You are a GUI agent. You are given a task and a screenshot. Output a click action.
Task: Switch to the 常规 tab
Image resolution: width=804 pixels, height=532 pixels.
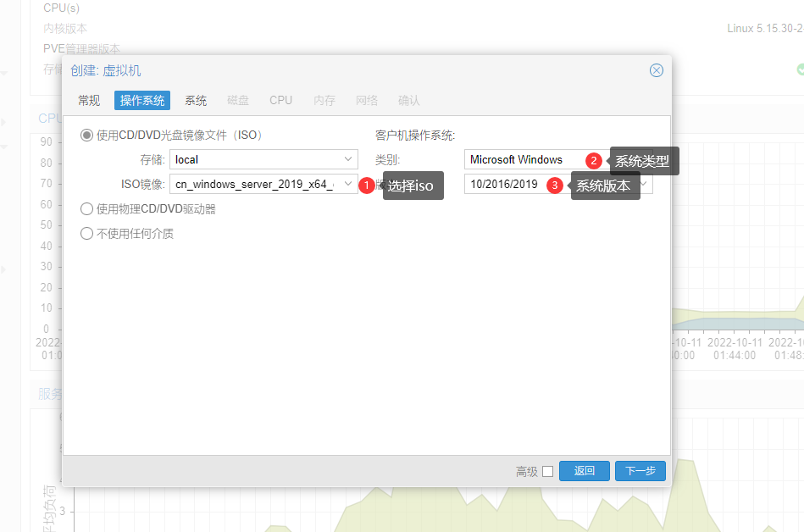point(89,101)
